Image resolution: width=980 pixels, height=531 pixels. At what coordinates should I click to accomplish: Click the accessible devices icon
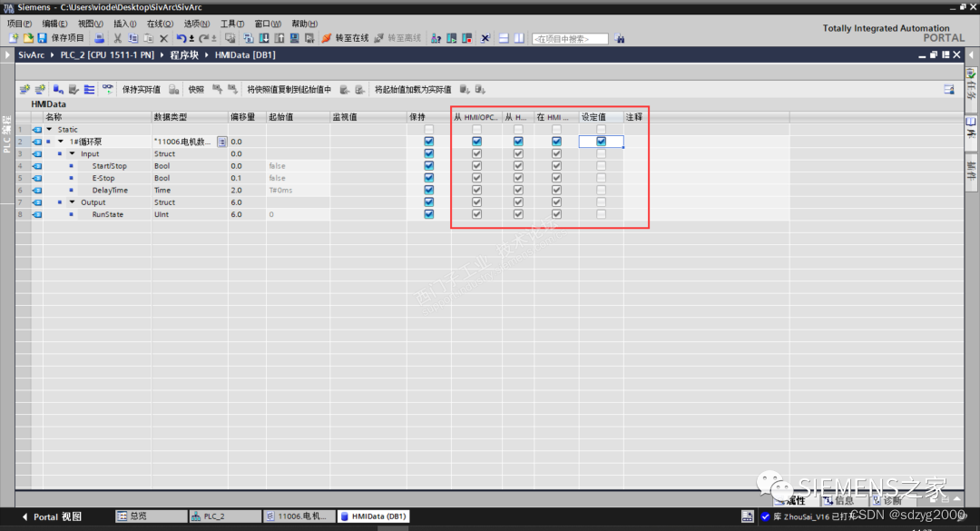(435, 38)
